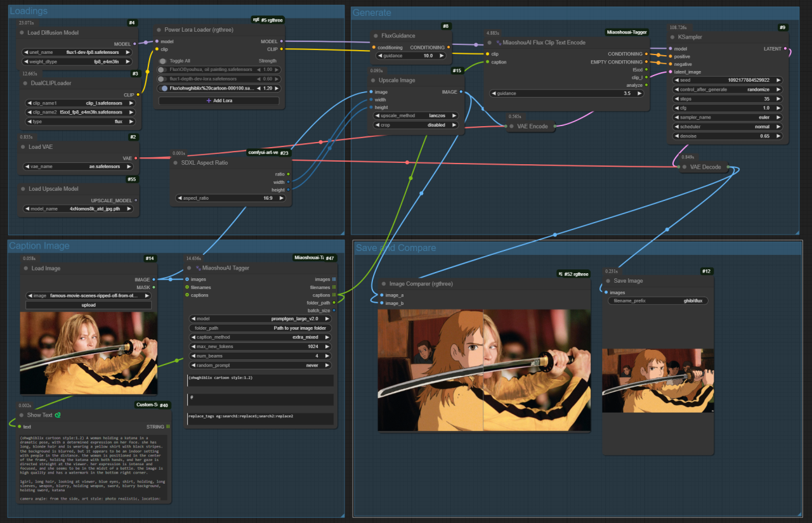Click the paw icon on MiaoshouAI Tagger title
Viewport: 812px width, 523px height.
click(x=198, y=268)
